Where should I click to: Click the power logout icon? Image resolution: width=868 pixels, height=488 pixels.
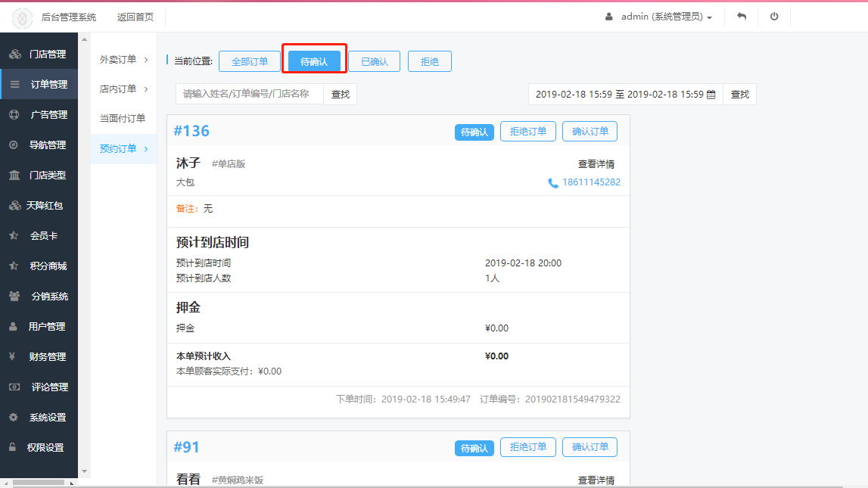click(x=774, y=17)
